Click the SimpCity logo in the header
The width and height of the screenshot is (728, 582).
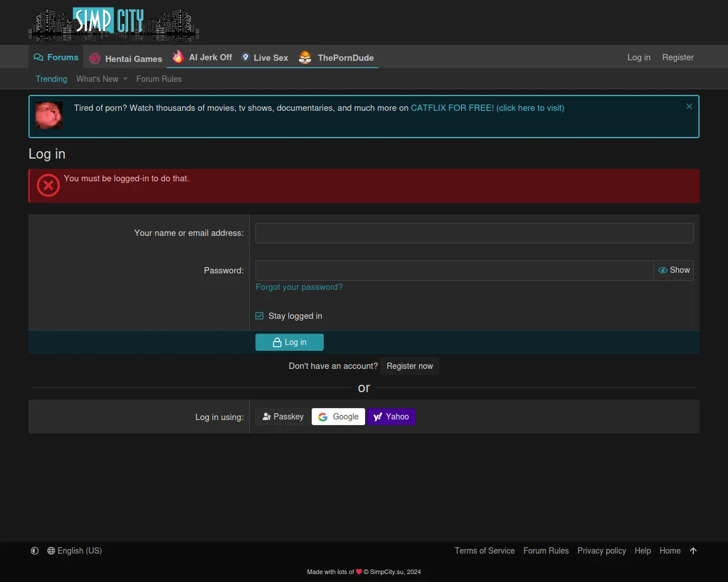(114, 24)
